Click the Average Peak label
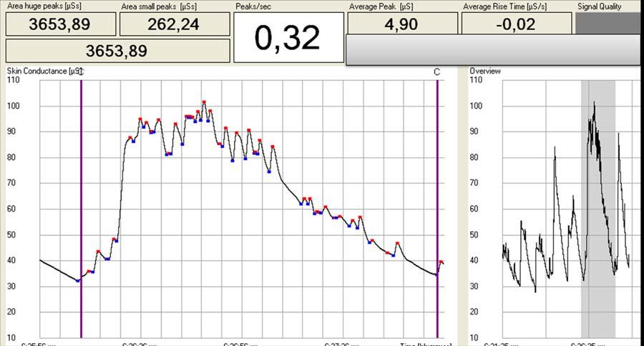Viewport: 644px width, 346px height. tap(381, 6)
